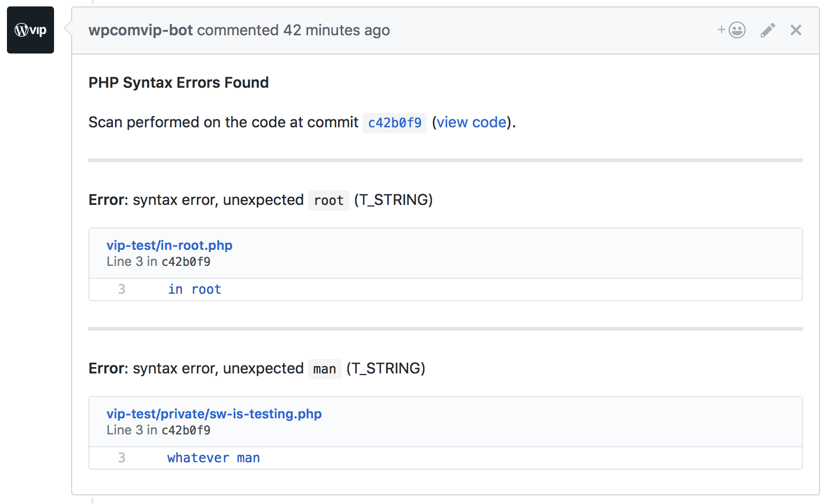The image size is (827, 504).
Task: Click the WordPress VIP avatar image
Action: pos(30,30)
